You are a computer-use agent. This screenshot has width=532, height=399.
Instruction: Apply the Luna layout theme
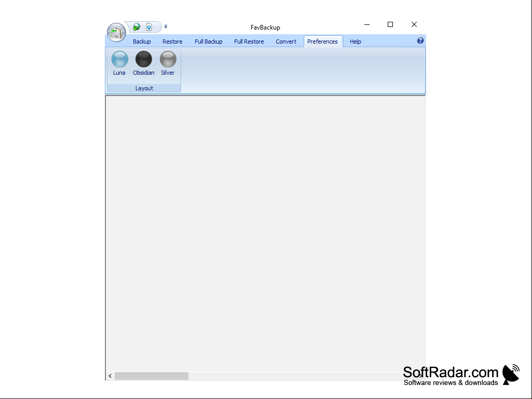click(x=119, y=63)
